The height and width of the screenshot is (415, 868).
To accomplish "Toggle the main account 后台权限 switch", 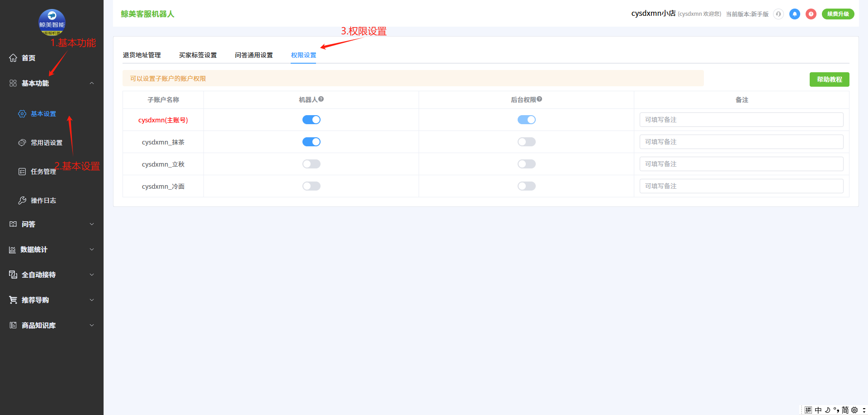I will pyautogui.click(x=526, y=120).
